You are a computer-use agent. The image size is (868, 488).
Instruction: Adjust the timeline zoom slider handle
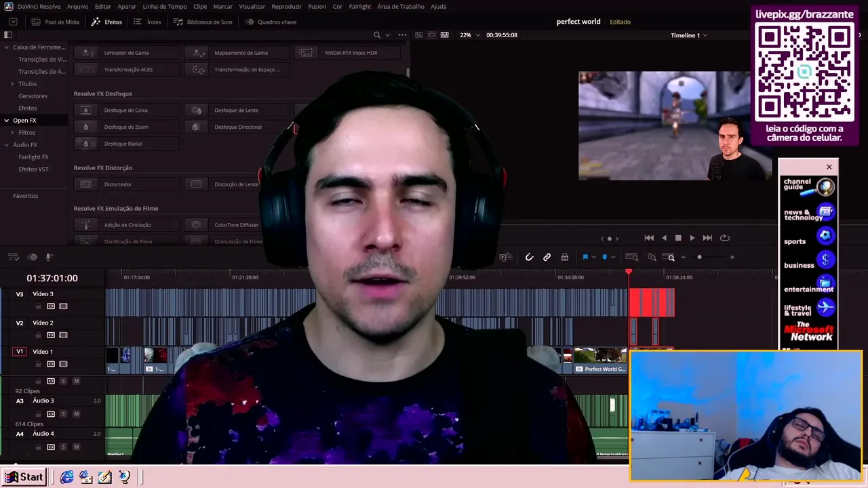pos(699,257)
